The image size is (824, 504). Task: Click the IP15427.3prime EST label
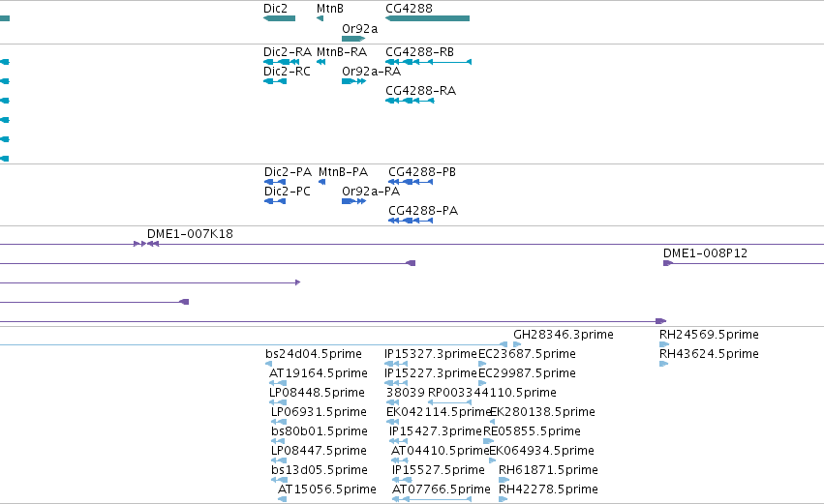pos(436,432)
